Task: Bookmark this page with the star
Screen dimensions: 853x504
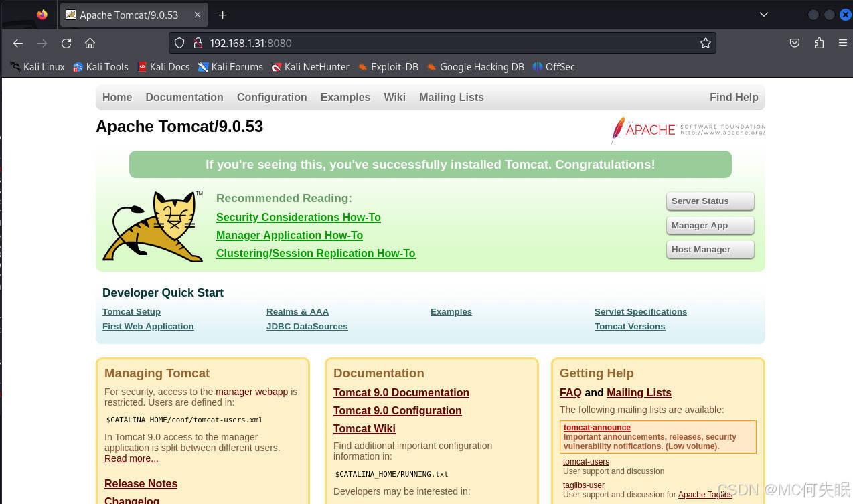Action: (705, 43)
